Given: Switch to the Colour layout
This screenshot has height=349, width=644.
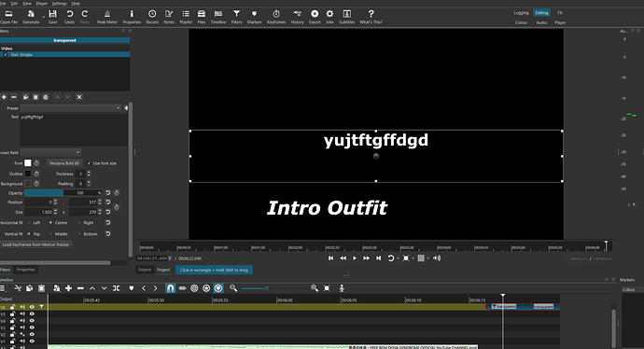Looking at the screenshot, I should [521, 22].
